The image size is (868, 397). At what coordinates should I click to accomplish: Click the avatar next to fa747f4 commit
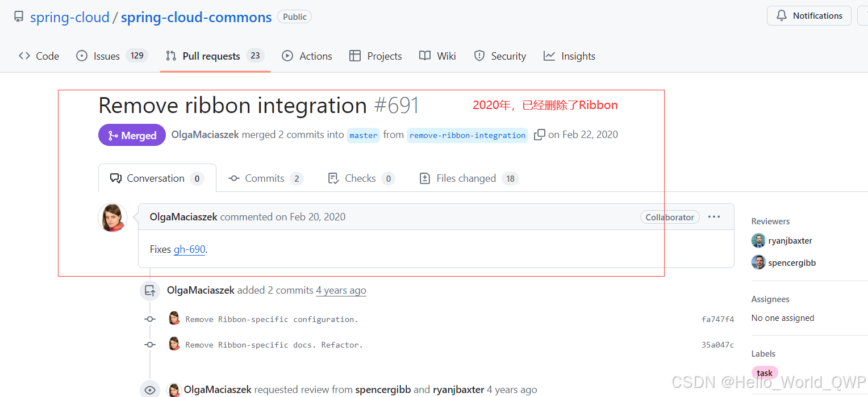coord(174,318)
